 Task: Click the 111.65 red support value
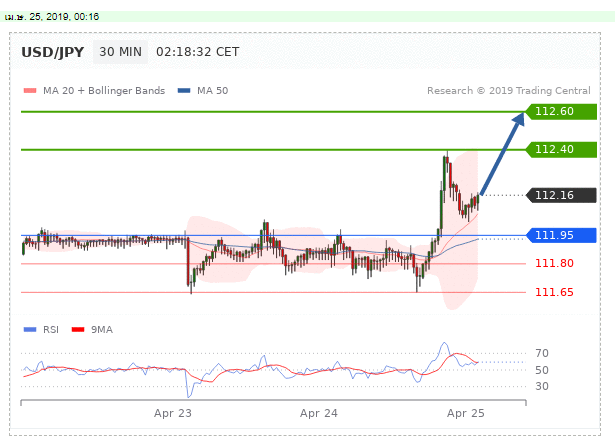tap(554, 292)
